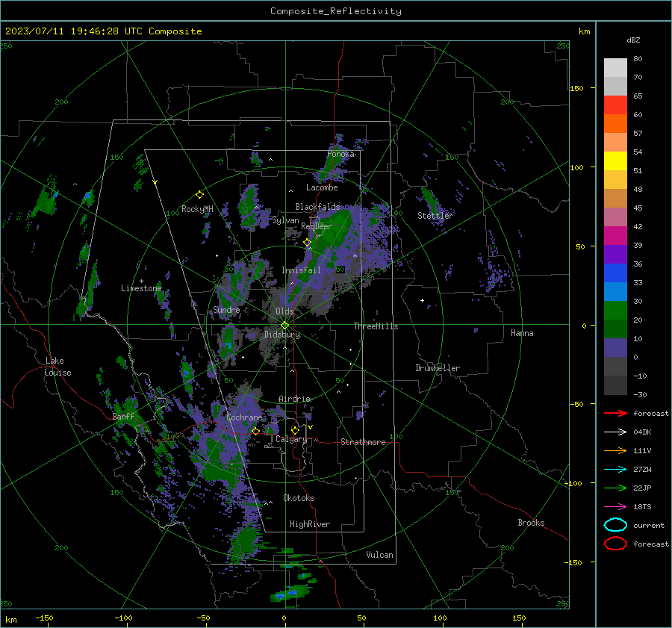Click the Banff town label
This screenshot has width=672, height=628.
[x=123, y=417]
